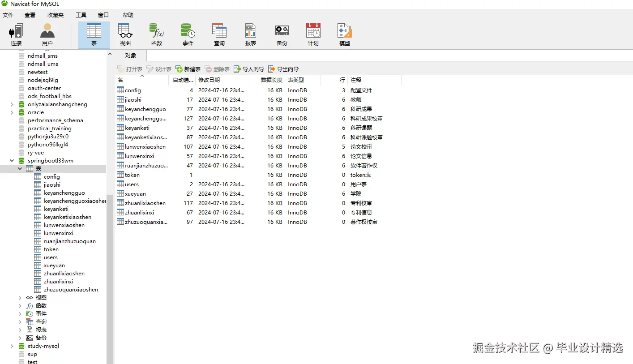Sort by the 注释 comment column header
The image size is (633, 364).
click(x=375, y=80)
